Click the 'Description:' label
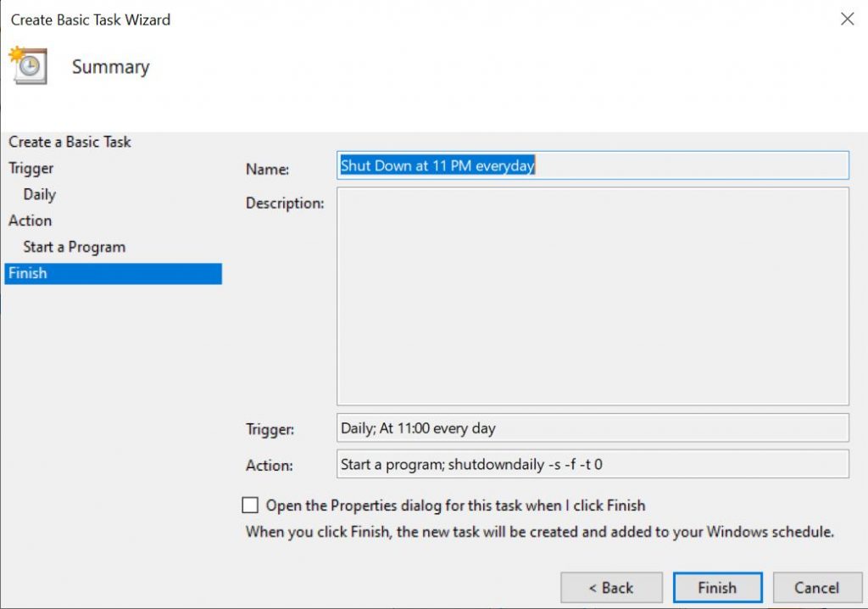 pyautogui.click(x=285, y=204)
